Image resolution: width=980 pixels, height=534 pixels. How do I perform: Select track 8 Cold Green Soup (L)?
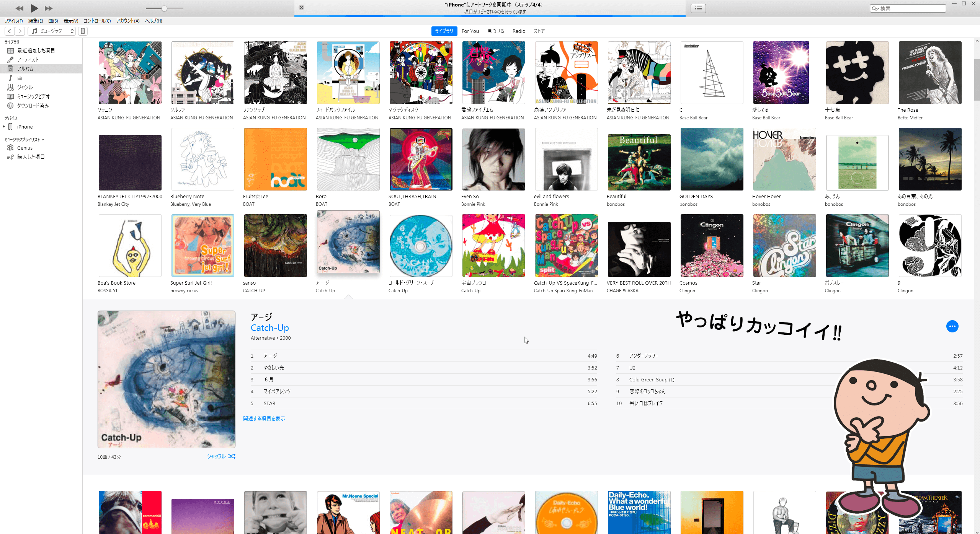(789, 379)
